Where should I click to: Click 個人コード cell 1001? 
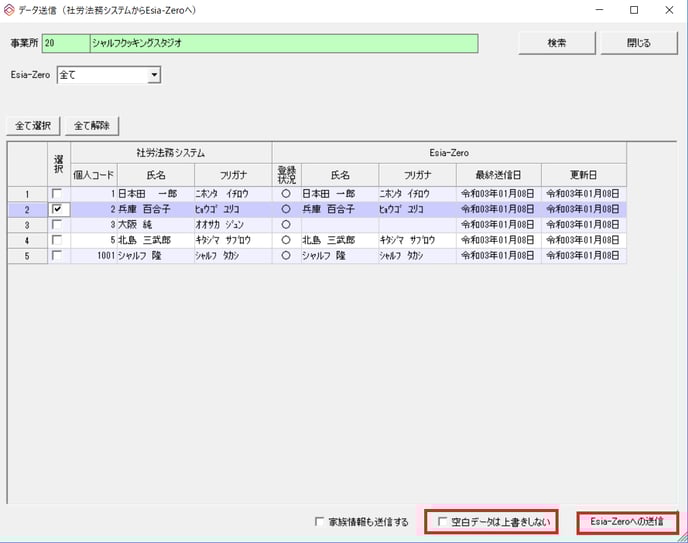coord(94,256)
